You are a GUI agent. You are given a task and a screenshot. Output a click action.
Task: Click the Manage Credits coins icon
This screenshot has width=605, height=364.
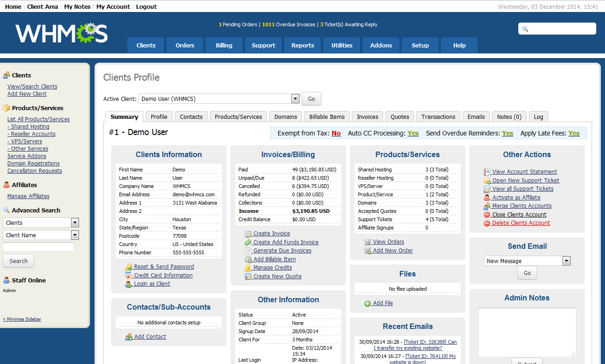point(248,268)
